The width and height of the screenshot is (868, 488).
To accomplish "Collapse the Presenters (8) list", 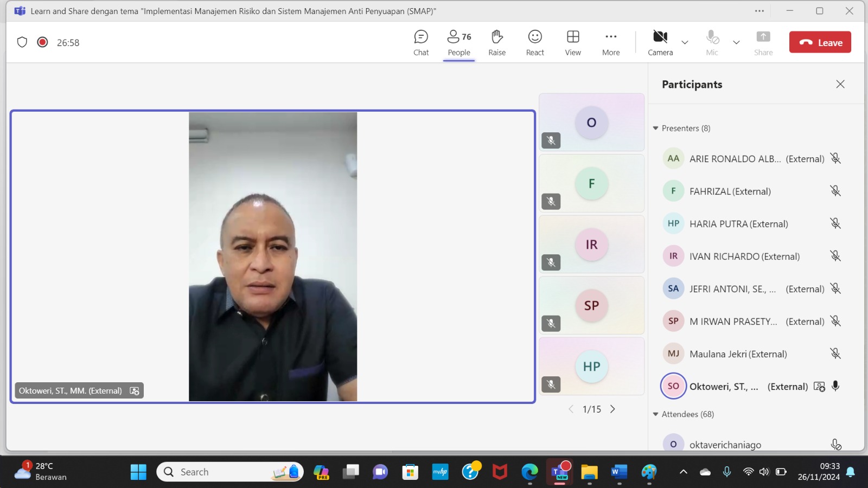I will click(656, 129).
